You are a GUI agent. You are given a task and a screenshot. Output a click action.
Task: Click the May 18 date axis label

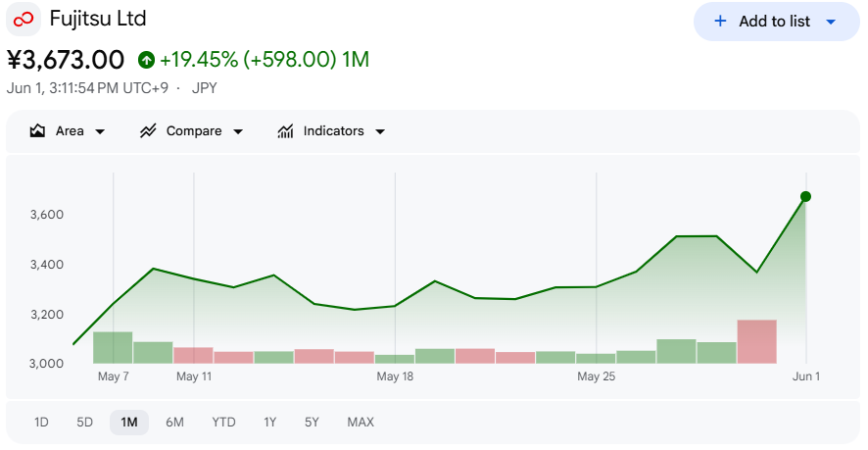point(395,376)
